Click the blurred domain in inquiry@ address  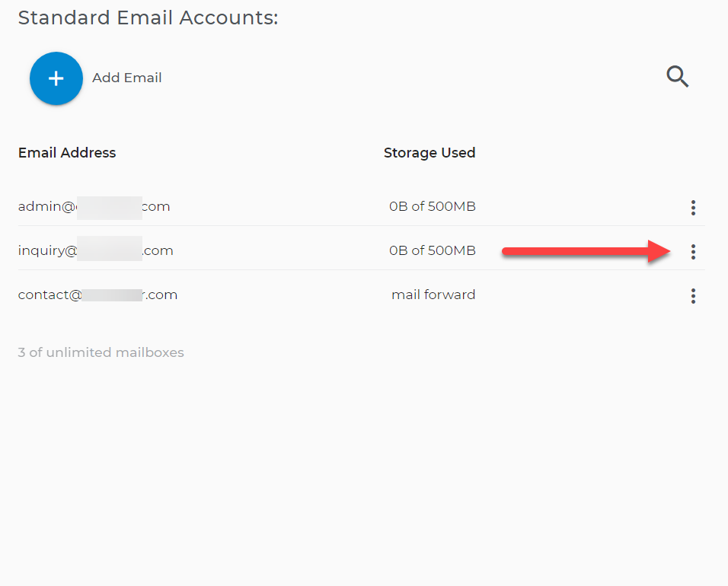tap(110, 250)
